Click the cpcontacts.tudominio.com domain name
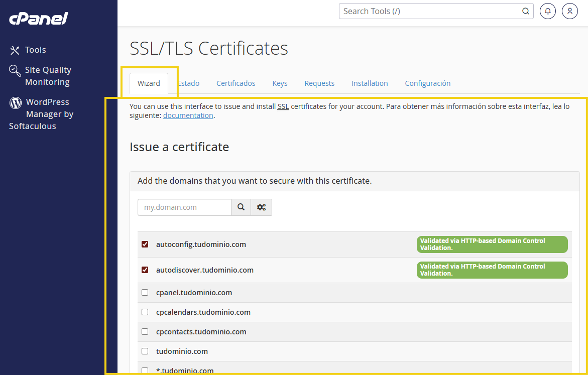This screenshot has height=375, width=588. coord(201,331)
